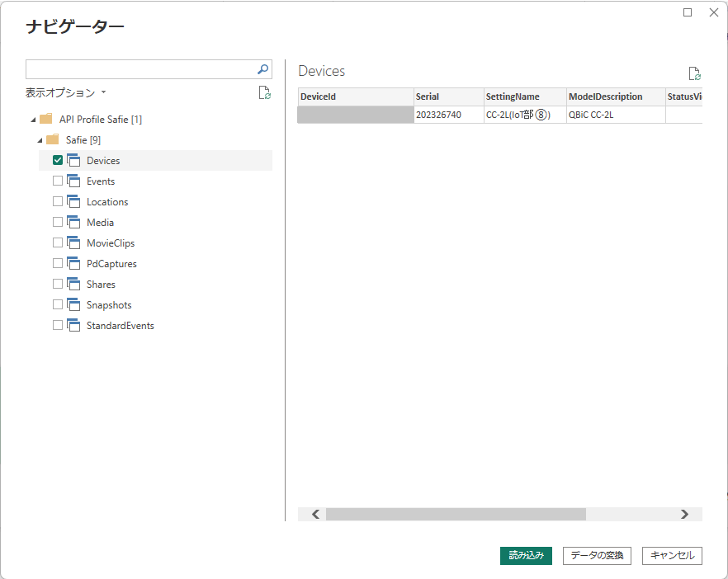Check the Locations checkbox
This screenshot has width=728, height=579.
coord(58,201)
